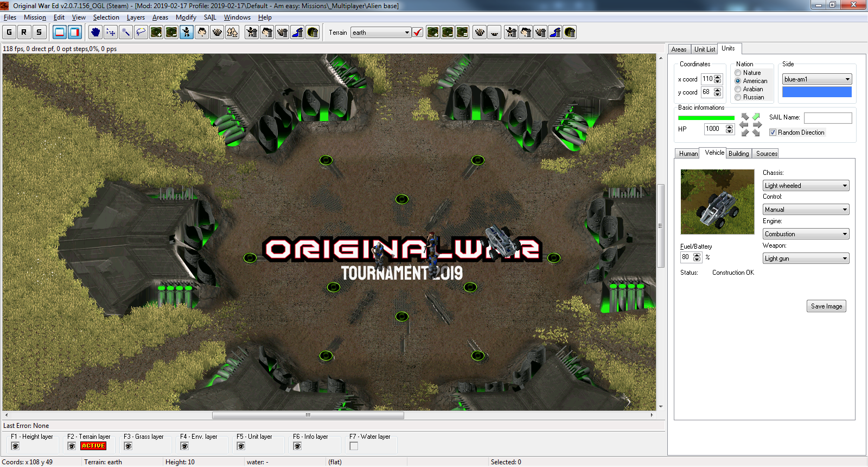868x467 pixels.
Task: Open the Control 'Manual' dropdown
Action: (806, 210)
